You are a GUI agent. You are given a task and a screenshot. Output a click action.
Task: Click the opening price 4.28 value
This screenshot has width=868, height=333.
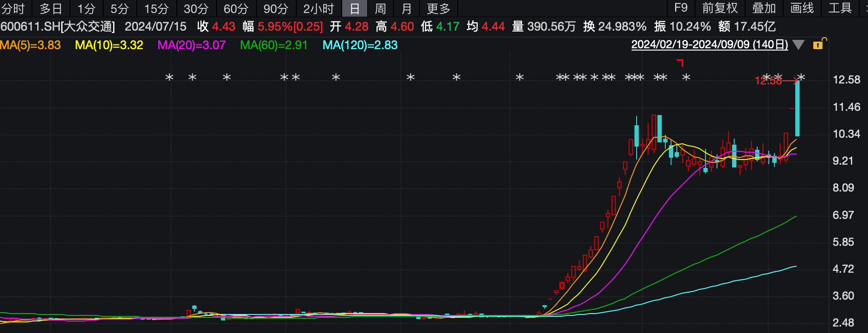tap(356, 26)
